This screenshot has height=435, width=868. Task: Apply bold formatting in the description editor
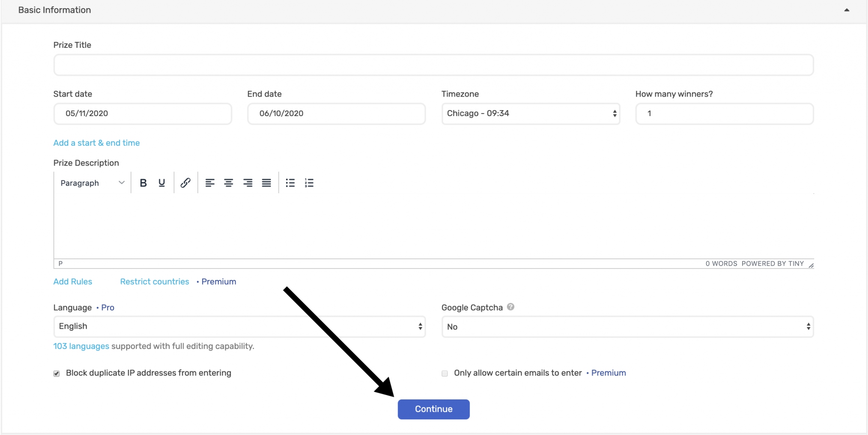143,183
